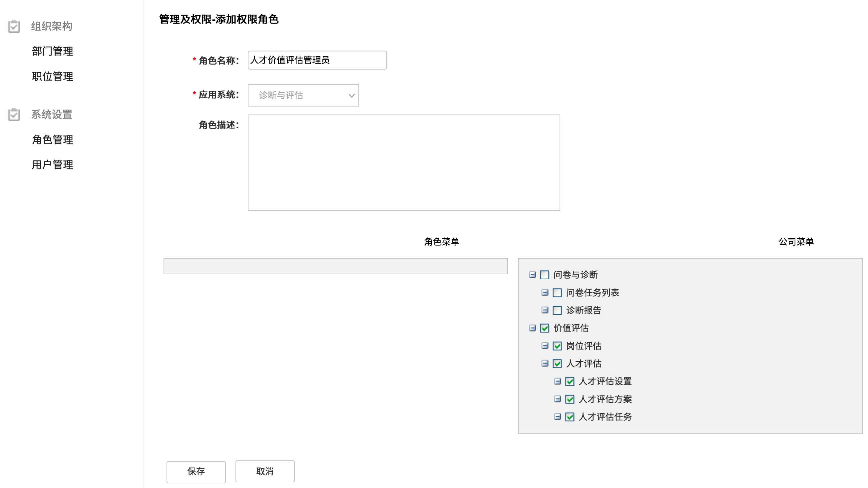
Task: Click the 组织架构 clipboard icon
Action: pyautogui.click(x=14, y=26)
